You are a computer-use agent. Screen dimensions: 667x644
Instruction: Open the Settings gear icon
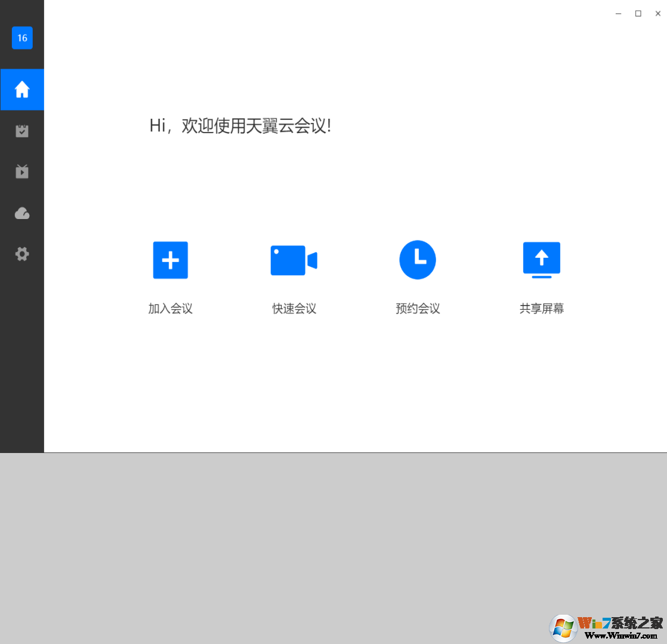(22, 254)
